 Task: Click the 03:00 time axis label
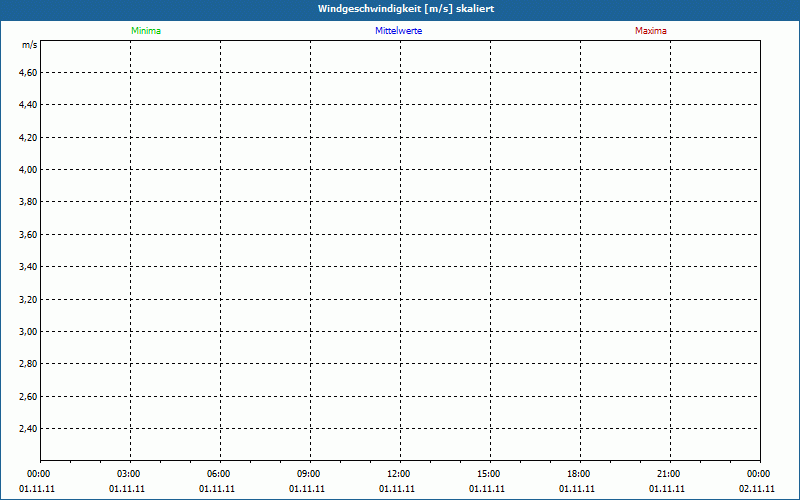[128, 474]
